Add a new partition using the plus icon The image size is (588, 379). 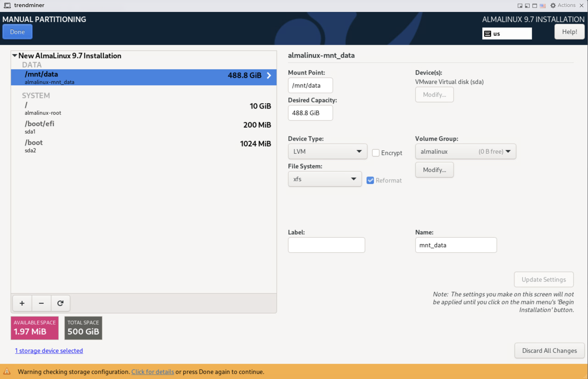pyautogui.click(x=22, y=303)
